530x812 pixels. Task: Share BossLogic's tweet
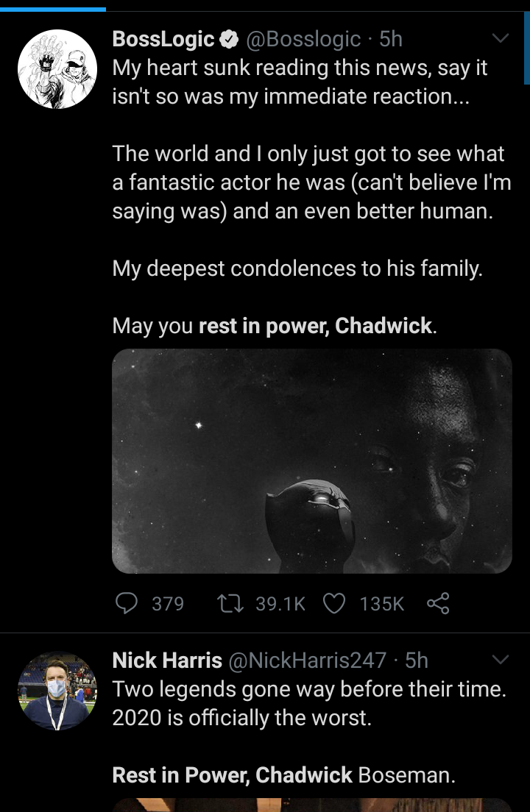tap(437, 604)
